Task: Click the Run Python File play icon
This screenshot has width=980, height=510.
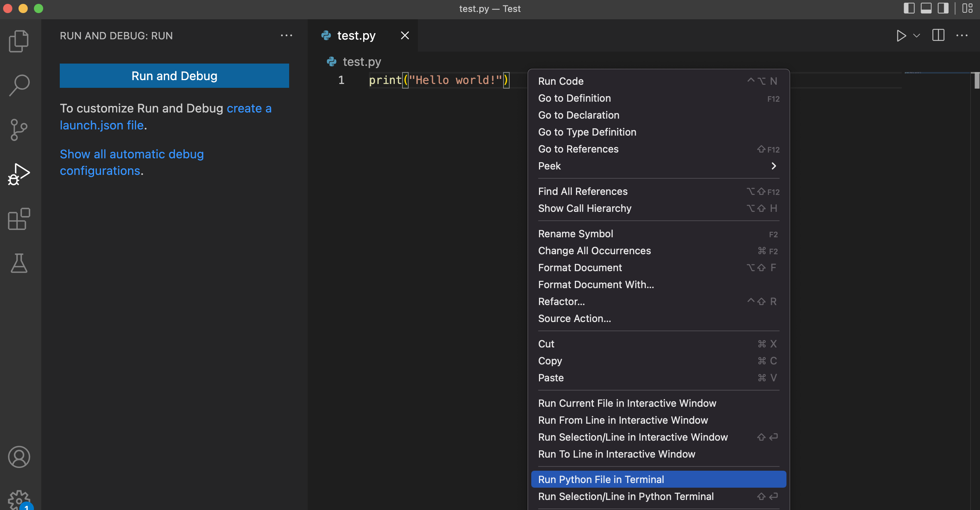Action: pos(901,36)
